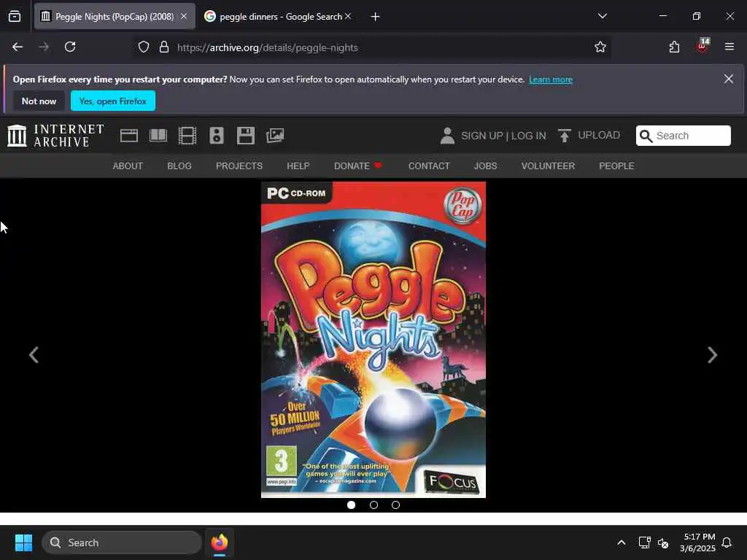
Task: Open the Web (Wayback) media icon
Action: click(x=129, y=136)
